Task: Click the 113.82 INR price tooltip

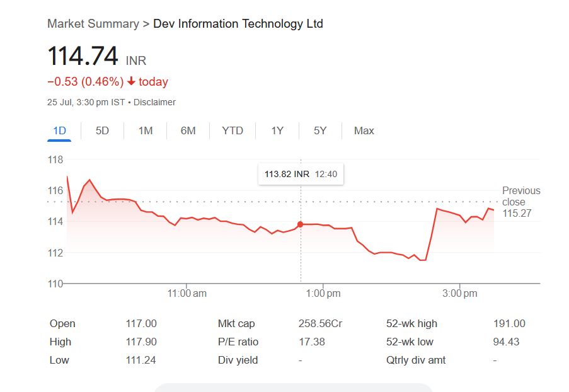Action: tap(301, 174)
